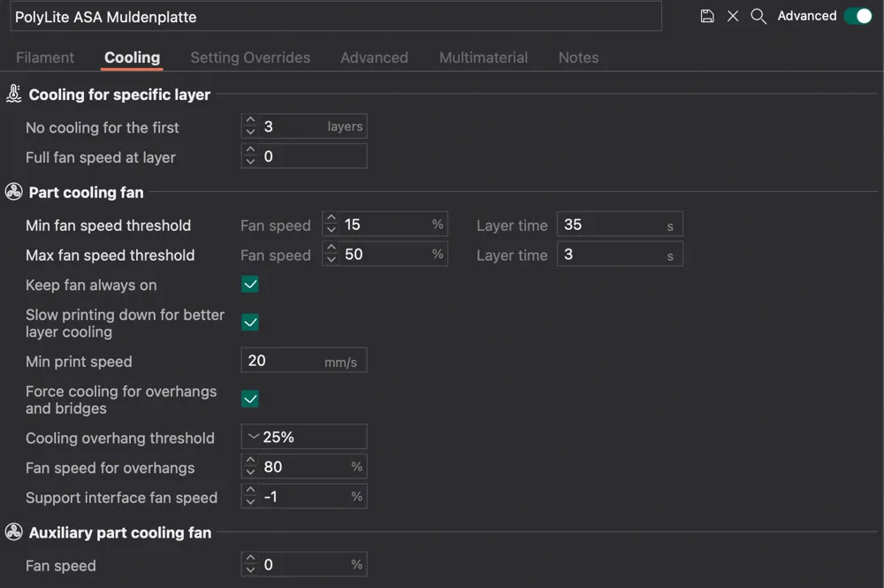
Task: Decrease Support interface fan speed
Action: (x=250, y=502)
